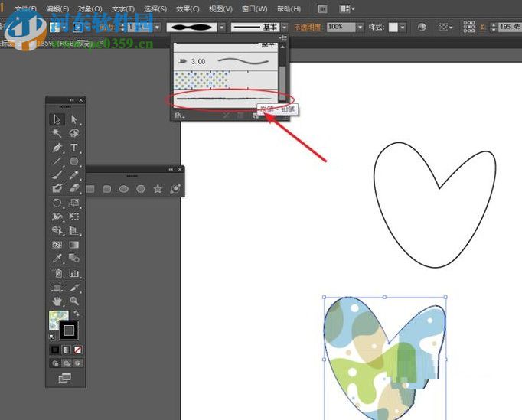This screenshot has width=522, height=420.
Task: Select the Eyedropper tool
Action: pos(57,259)
